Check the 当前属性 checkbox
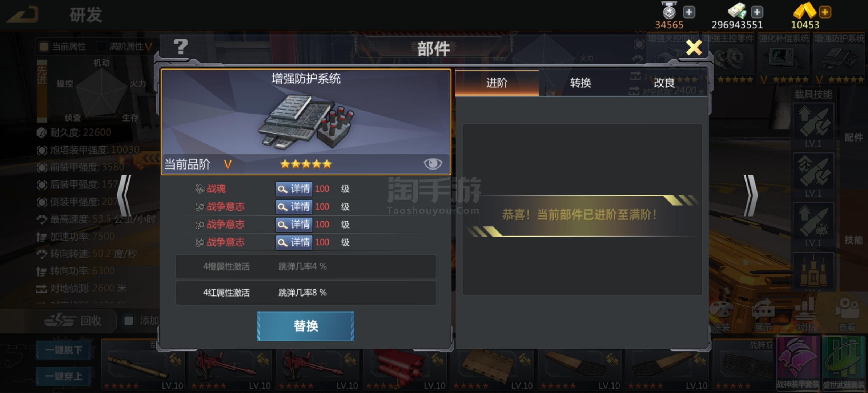Screen dimensions: 868x393 tap(44, 46)
